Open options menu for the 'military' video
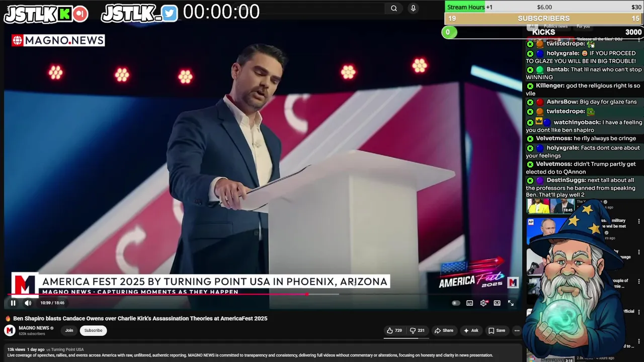This screenshot has height=362, width=644. click(639, 221)
